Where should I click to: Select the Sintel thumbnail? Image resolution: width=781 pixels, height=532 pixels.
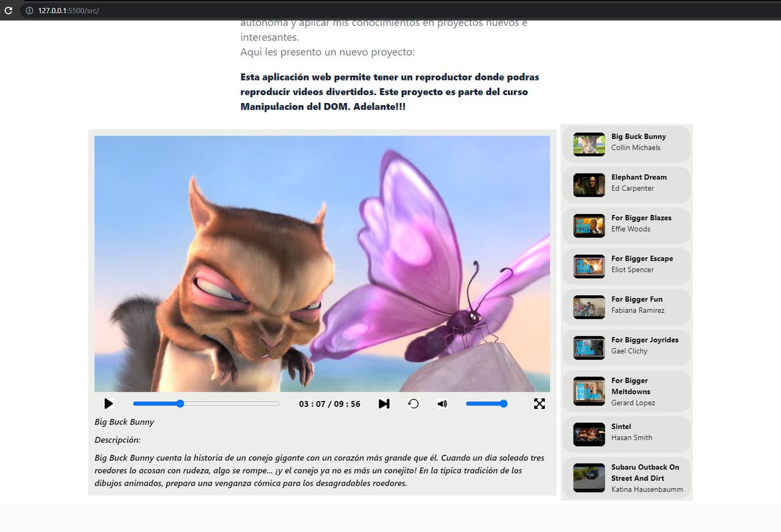[x=589, y=434]
